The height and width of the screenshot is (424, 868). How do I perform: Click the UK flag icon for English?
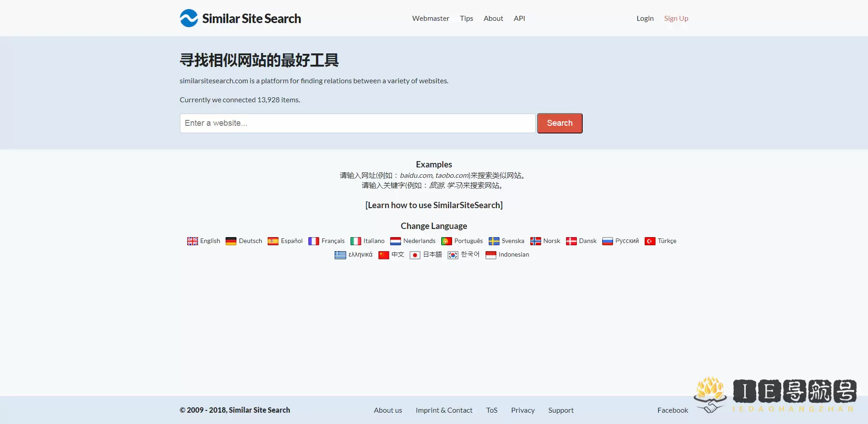(x=192, y=241)
